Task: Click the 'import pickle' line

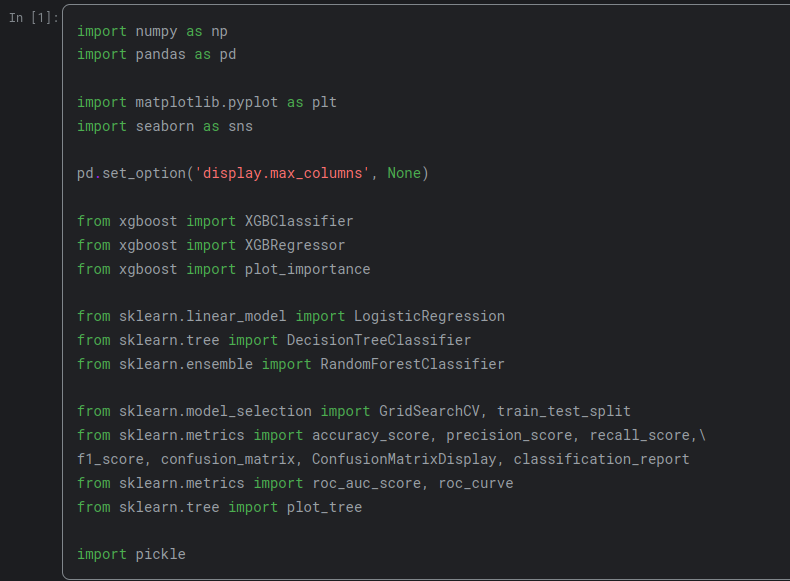Action: tap(131, 554)
